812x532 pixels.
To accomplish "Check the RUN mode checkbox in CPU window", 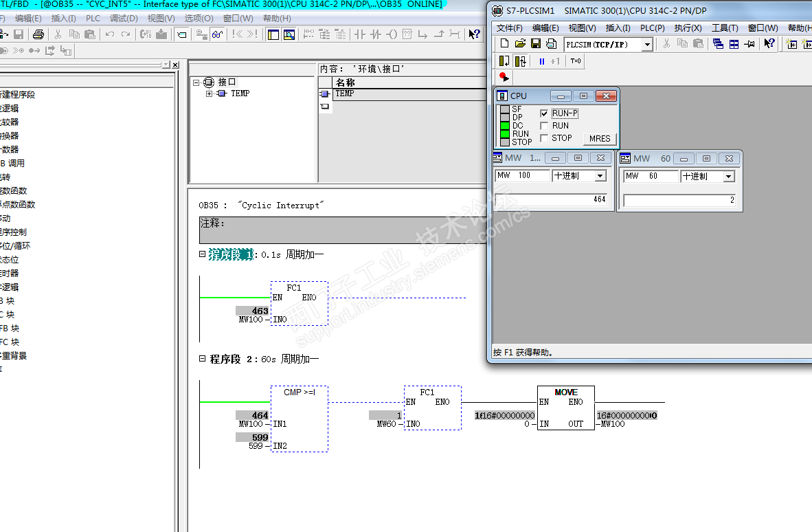I will [x=544, y=125].
